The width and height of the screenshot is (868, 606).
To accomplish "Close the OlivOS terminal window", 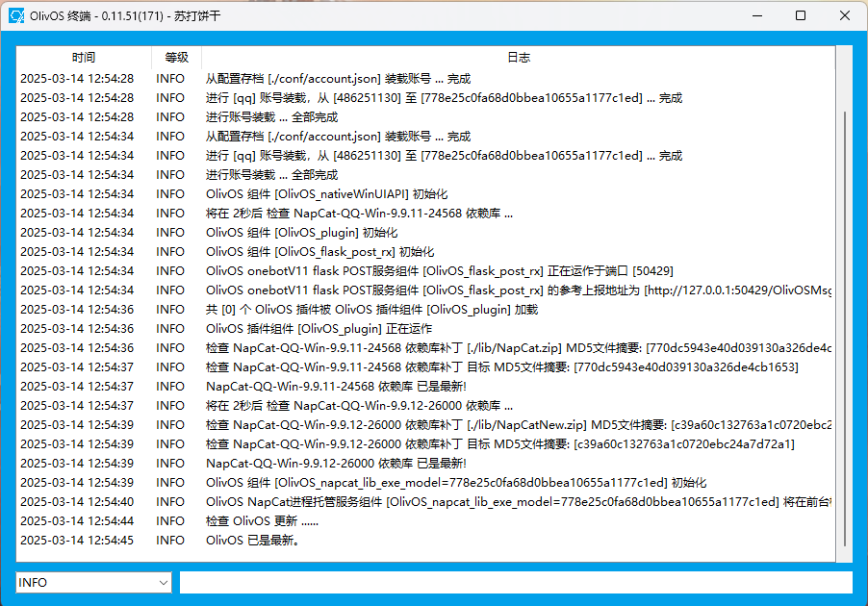I will coord(844,15).
